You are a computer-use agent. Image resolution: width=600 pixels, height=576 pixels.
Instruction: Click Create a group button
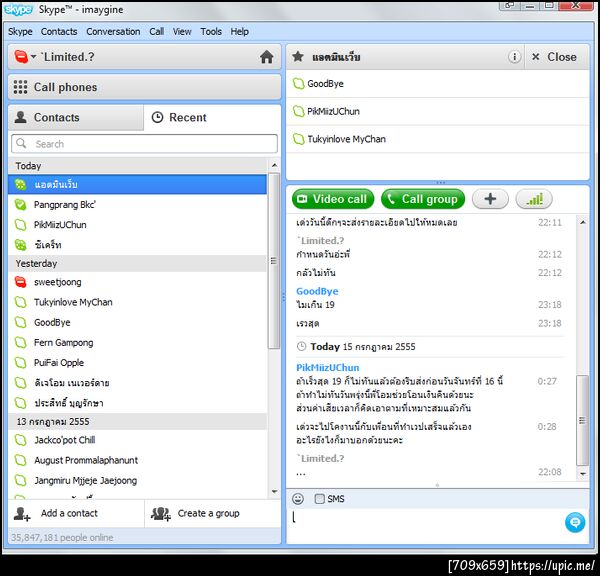coord(213,514)
